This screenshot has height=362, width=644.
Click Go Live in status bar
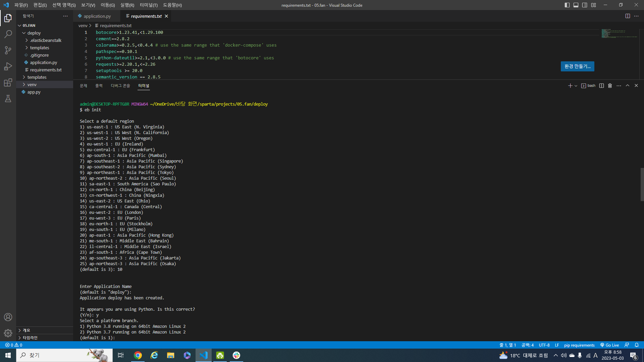(x=609, y=345)
